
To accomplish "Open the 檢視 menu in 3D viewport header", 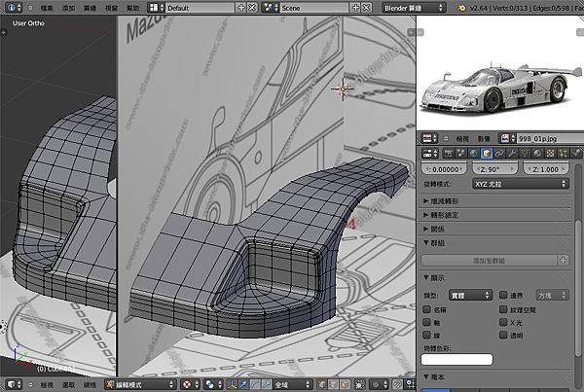I will 47,385.
